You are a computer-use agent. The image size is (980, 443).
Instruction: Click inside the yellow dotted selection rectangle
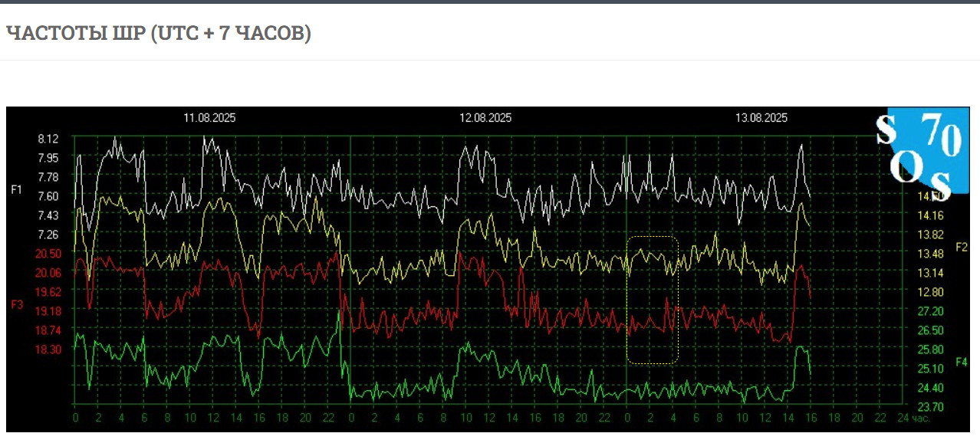653,300
